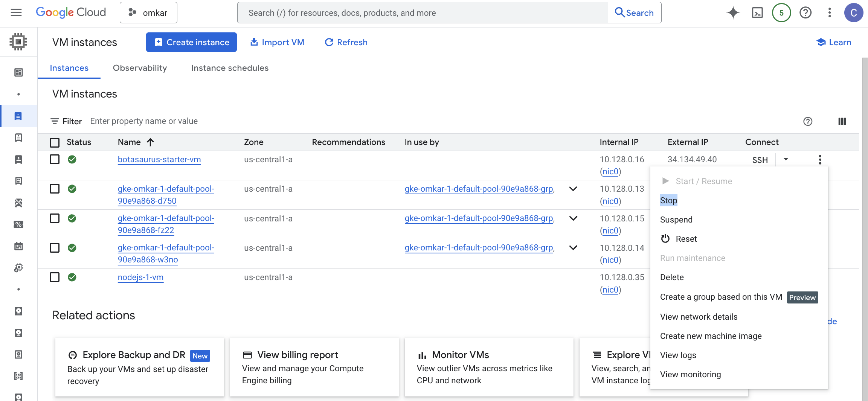Click the Create instance button
The image size is (868, 401).
coord(191,42)
